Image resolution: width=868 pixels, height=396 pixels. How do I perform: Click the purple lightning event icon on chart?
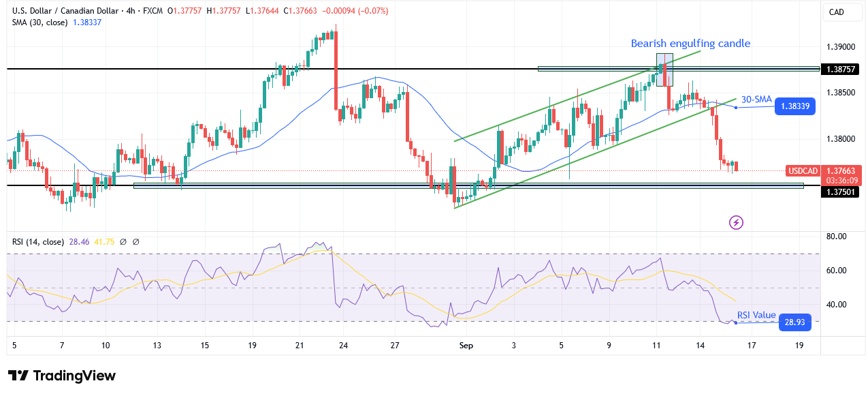coord(737,222)
